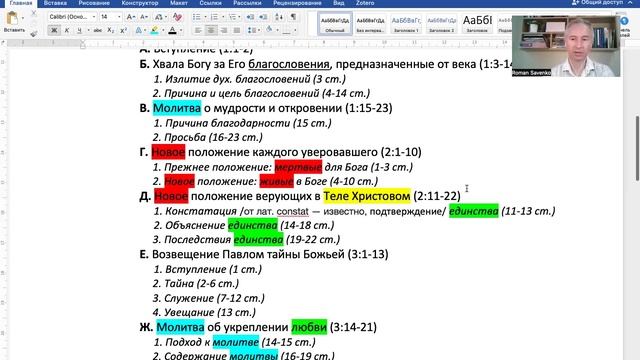The image size is (640, 360).
Task: Open underline style dropdown arrow
Action: tap(88, 30)
